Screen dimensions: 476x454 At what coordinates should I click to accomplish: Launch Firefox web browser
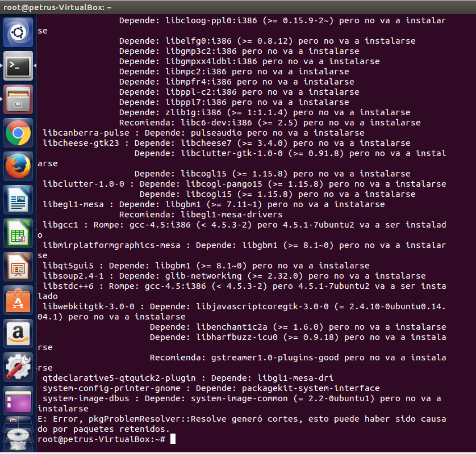click(18, 167)
